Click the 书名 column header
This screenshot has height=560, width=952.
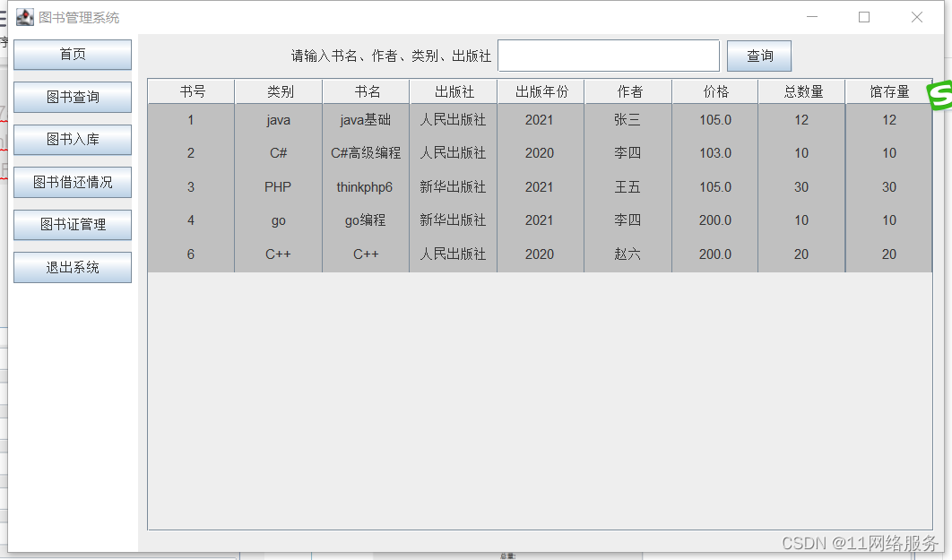coord(366,91)
